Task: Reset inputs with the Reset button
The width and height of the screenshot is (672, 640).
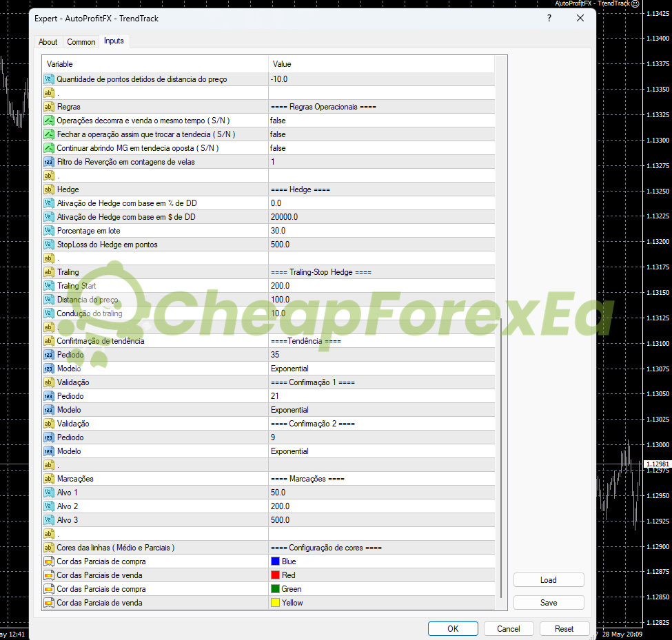Action: (x=564, y=628)
